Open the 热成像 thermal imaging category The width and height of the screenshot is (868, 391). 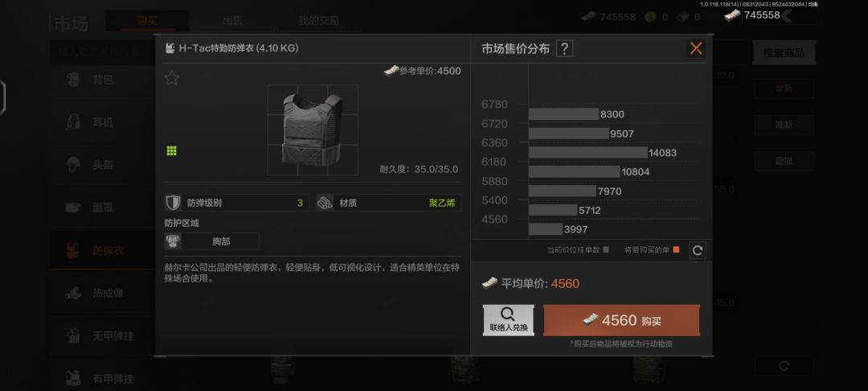[102, 294]
